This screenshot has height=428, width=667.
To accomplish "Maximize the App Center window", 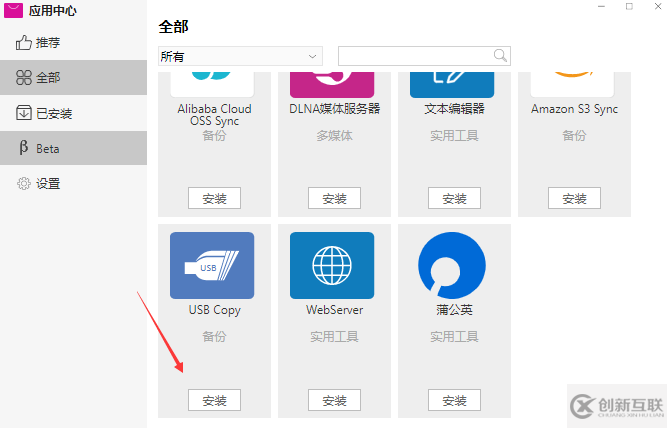I will [629, 6].
